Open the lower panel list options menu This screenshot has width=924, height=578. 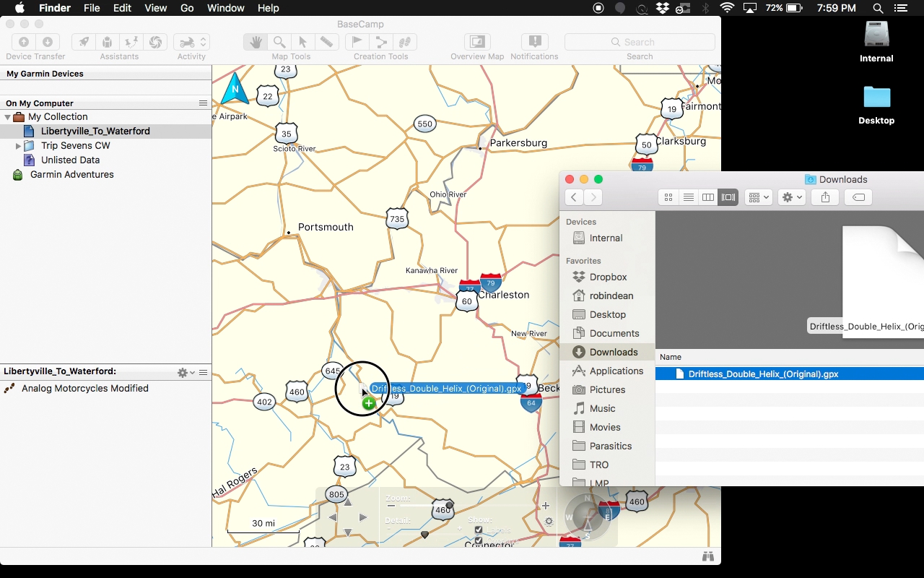click(204, 373)
